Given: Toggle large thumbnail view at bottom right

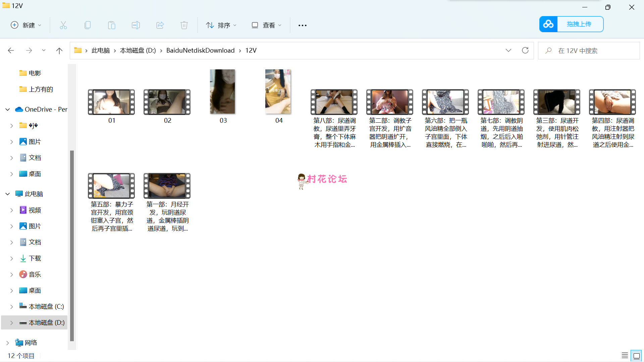Looking at the screenshot, I should pyautogui.click(x=636, y=355).
